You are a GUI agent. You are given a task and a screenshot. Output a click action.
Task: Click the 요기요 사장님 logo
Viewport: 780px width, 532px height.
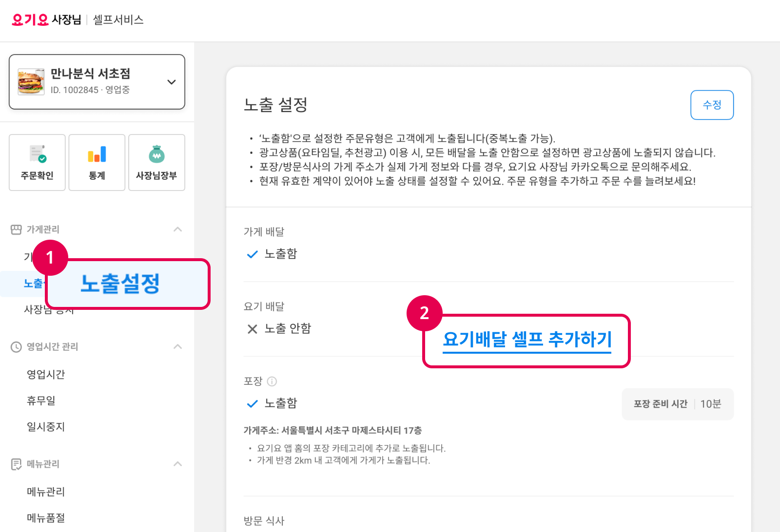pos(46,19)
